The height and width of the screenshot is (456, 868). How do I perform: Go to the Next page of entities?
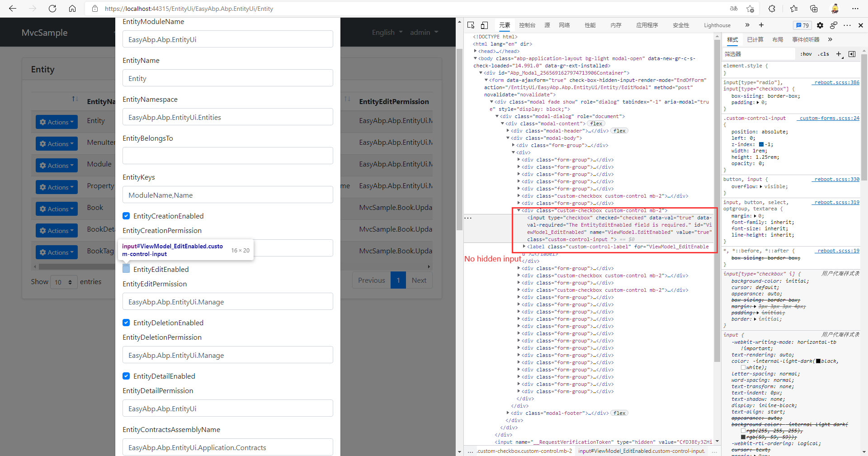pos(419,280)
